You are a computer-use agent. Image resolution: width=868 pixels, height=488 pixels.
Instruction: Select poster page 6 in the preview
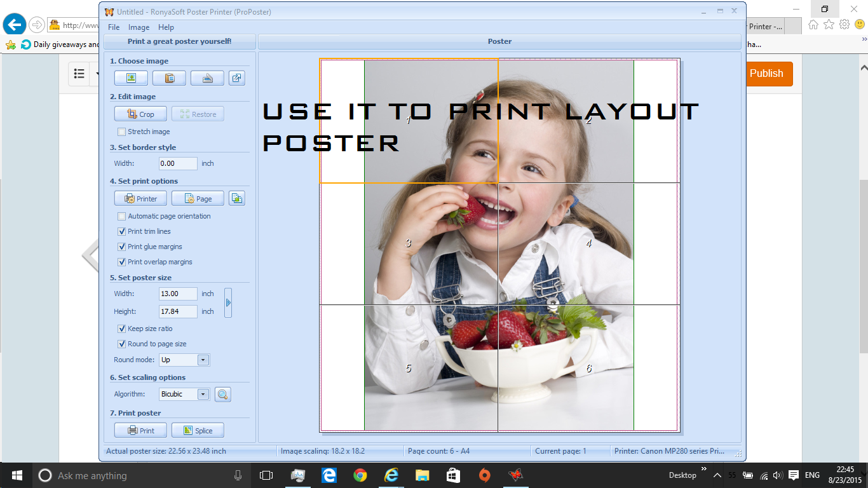[x=588, y=369]
